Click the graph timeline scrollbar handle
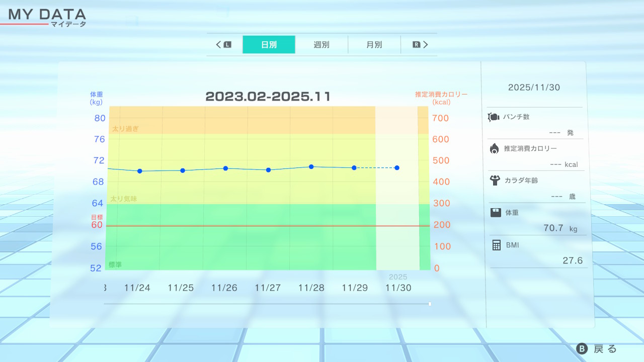 tap(430, 304)
